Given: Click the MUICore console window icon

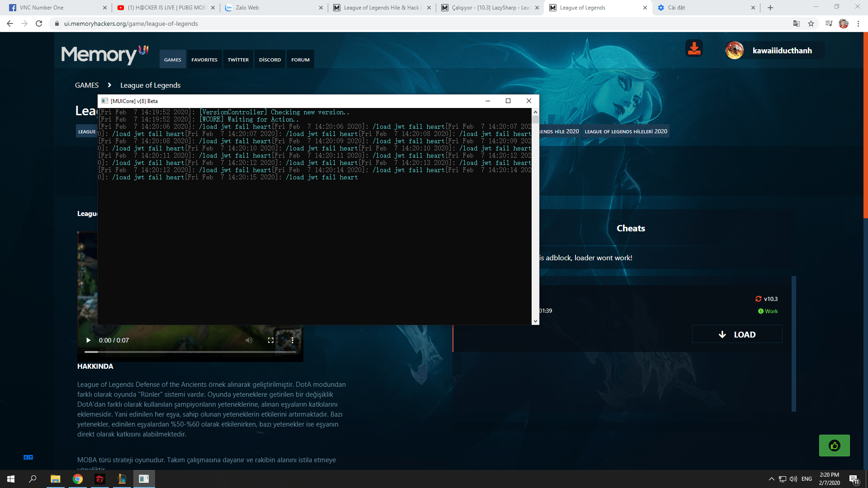Looking at the screenshot, I should click(x=105, y=101).
